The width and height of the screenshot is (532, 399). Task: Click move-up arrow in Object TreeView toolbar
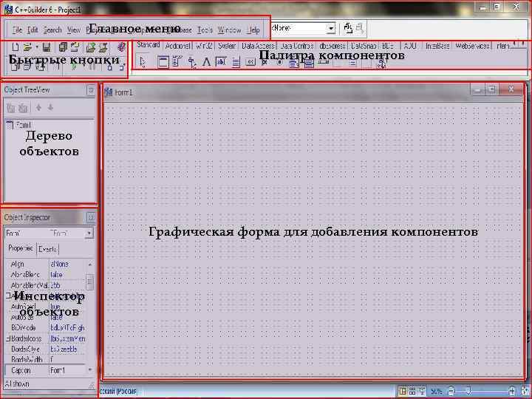coord(38,108)
